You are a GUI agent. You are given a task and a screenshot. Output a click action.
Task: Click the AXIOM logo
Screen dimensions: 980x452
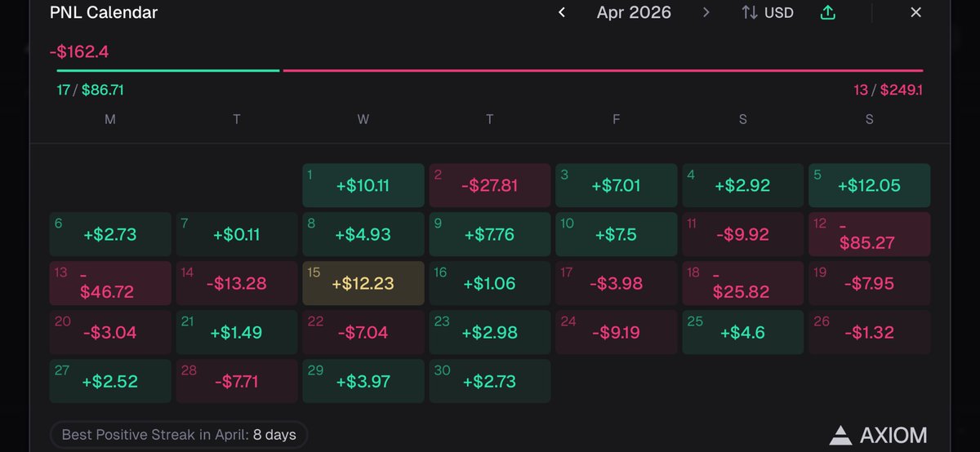click(878, 435)
